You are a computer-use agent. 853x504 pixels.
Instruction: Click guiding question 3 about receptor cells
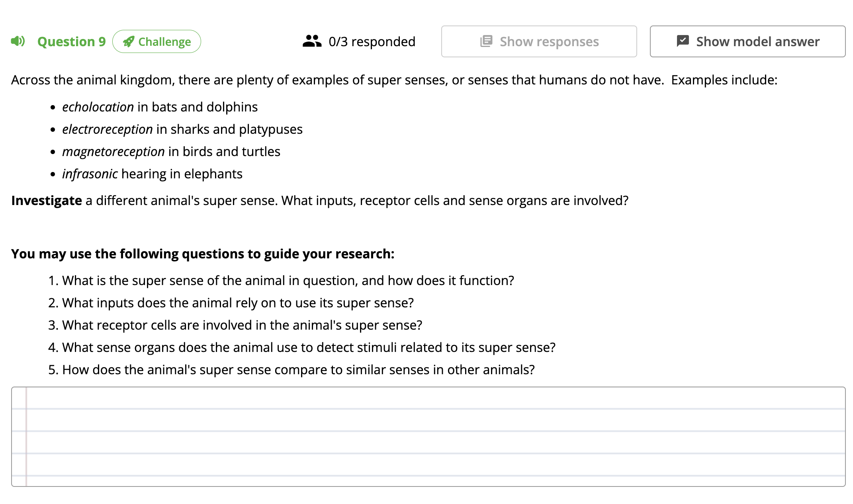242,325
